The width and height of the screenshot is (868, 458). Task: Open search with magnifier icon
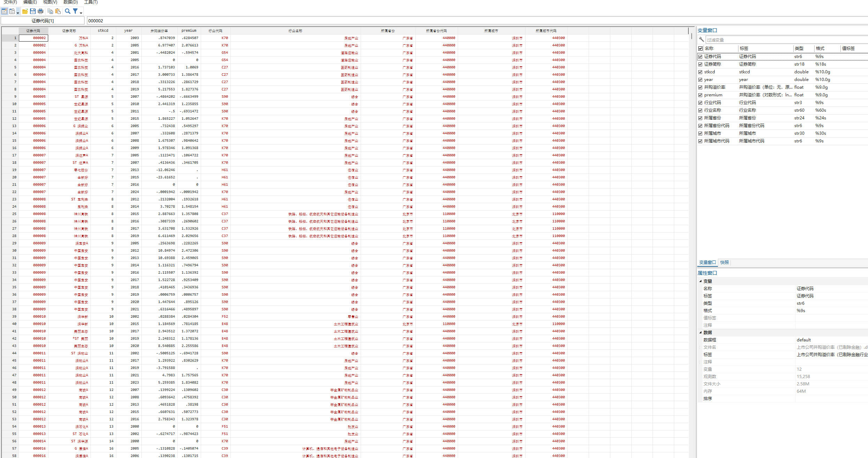[68, 11]
